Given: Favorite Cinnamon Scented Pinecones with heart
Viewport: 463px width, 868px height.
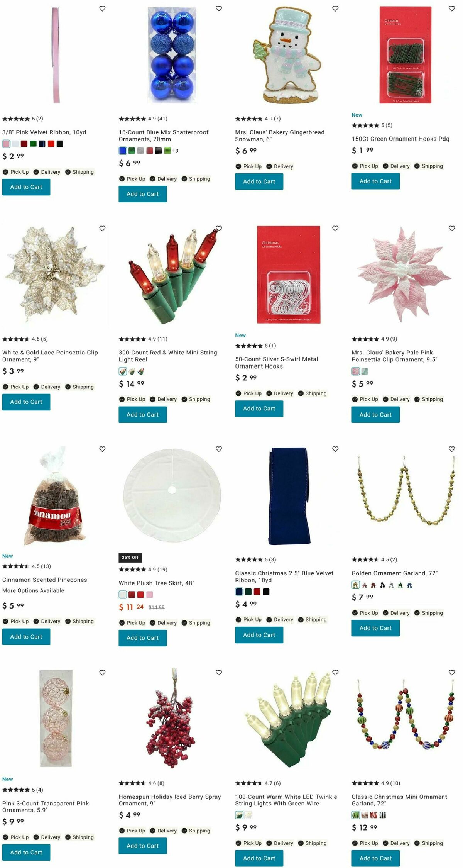Looking at the screenshot, I should 102,449.
